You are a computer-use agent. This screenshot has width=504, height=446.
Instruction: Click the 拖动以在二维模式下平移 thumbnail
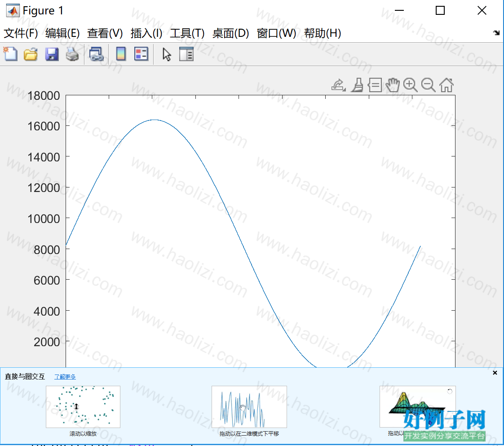coord(249,407)
